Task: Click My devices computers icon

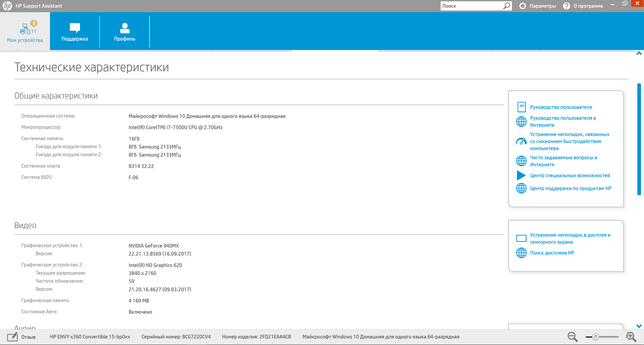Action: 25,29
